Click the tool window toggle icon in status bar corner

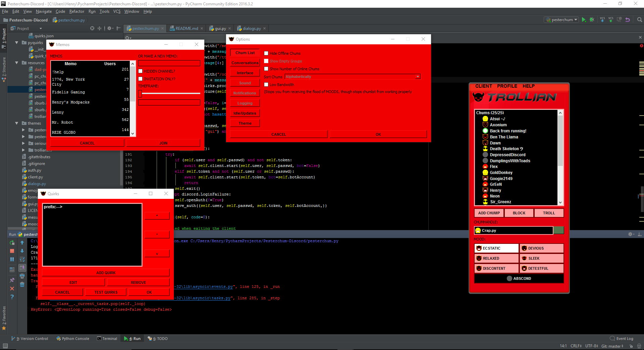5,346
